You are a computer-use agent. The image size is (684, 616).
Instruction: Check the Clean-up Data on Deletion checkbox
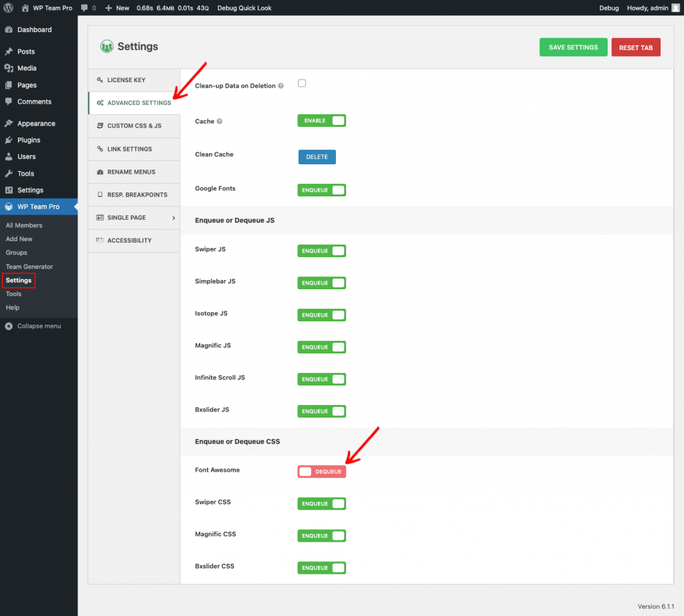302,83
